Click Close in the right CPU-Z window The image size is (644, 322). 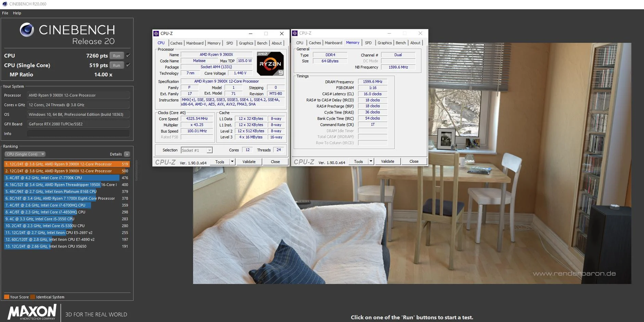click(x=414, y=161)
